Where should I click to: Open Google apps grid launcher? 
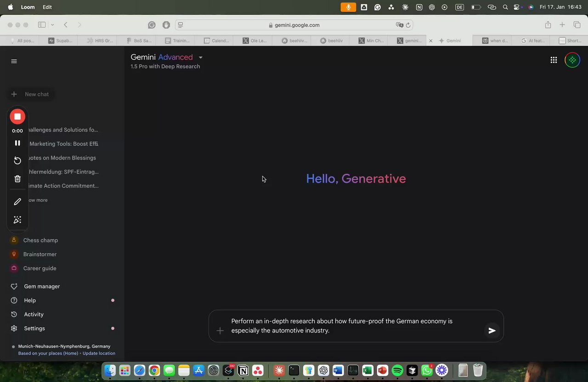click(554, 60)
